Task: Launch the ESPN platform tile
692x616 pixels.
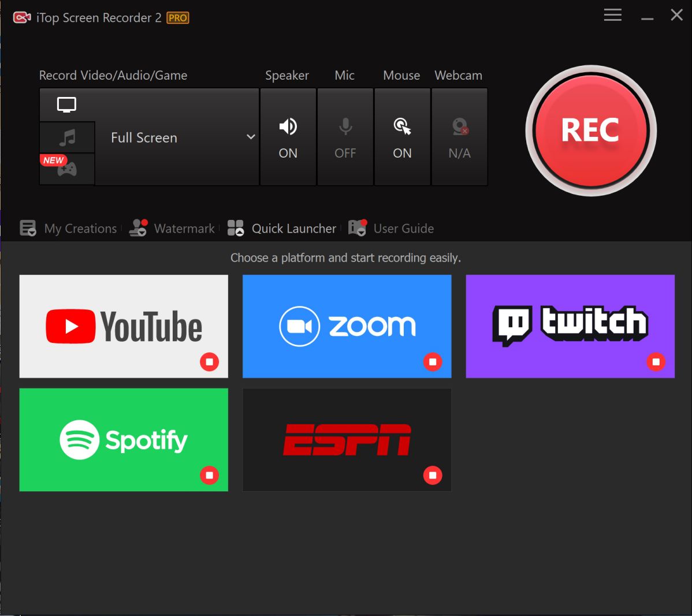Action: click(x=347, y=439)
